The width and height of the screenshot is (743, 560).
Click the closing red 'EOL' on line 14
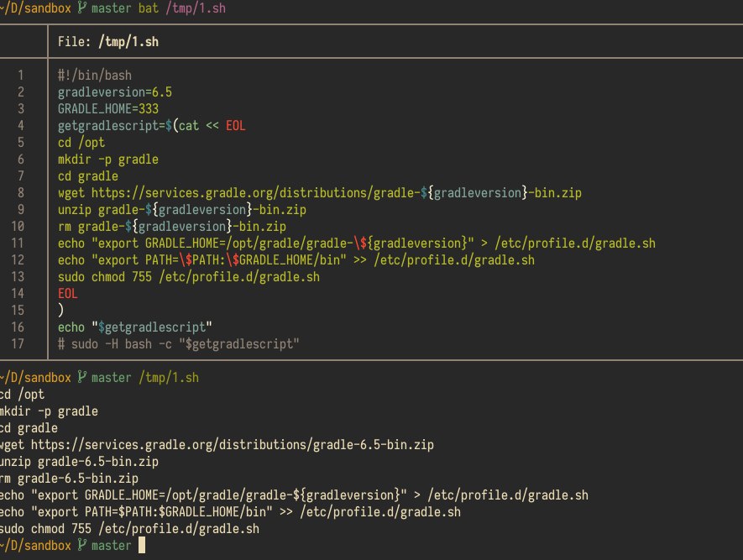[x=68, y=293]
